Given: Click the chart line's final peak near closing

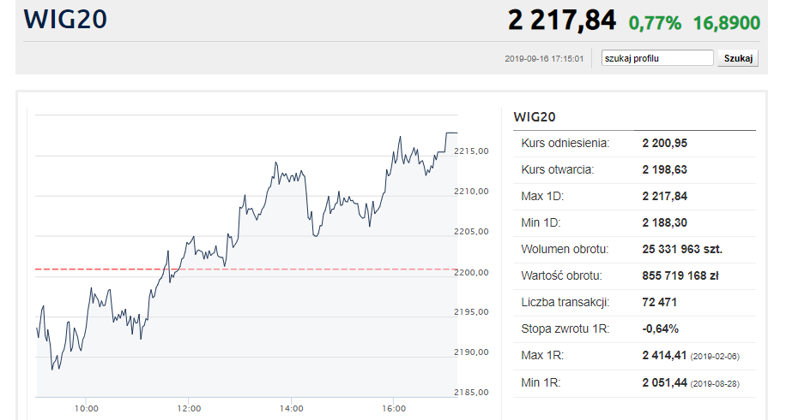Looking at the screenshot, I should pyautogui.click(x=451, y=133).
